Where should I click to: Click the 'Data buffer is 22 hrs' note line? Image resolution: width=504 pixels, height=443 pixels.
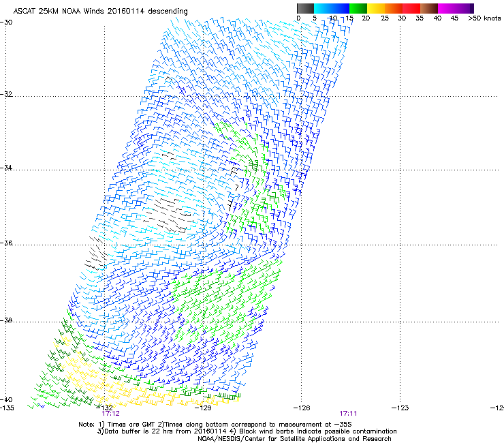tap(247, 431)
